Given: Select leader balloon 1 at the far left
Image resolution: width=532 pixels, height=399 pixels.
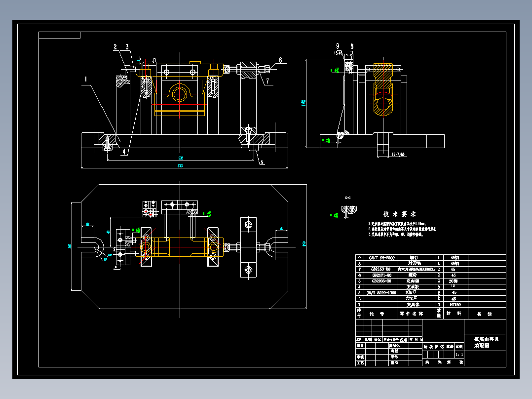Looking at the screenshot, I should pyautogui.click(x=85, y=79).
